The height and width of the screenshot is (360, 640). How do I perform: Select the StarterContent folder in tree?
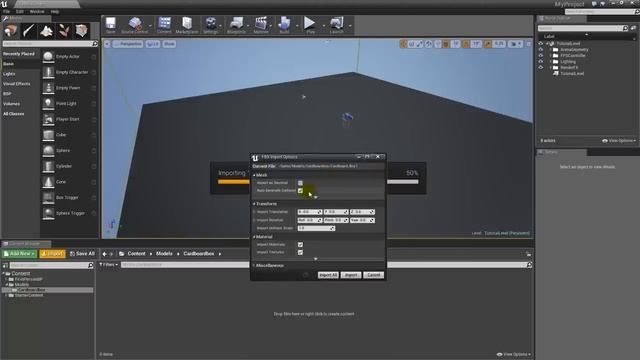(29, 295)
